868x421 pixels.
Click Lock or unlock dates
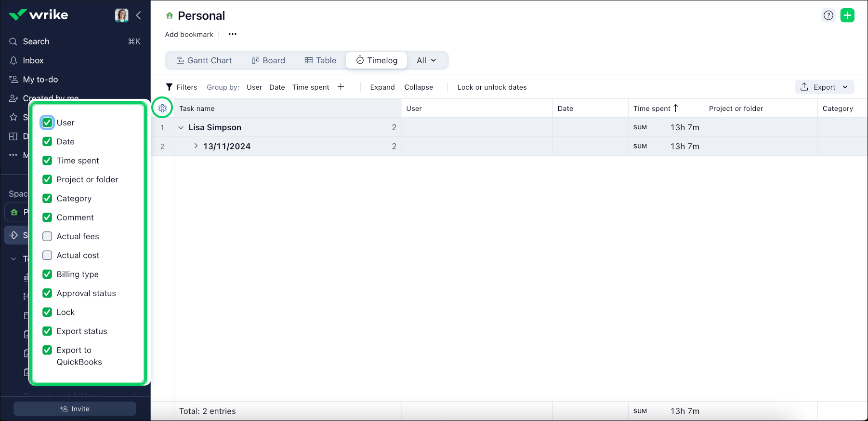(x=492, y=87)
